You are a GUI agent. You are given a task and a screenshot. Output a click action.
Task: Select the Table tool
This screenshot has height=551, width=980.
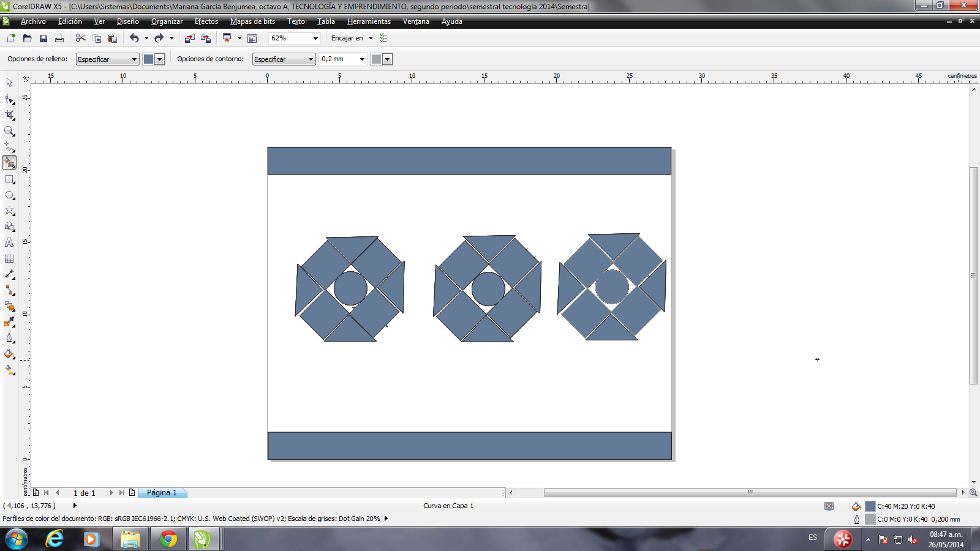[x=9, y=259]
